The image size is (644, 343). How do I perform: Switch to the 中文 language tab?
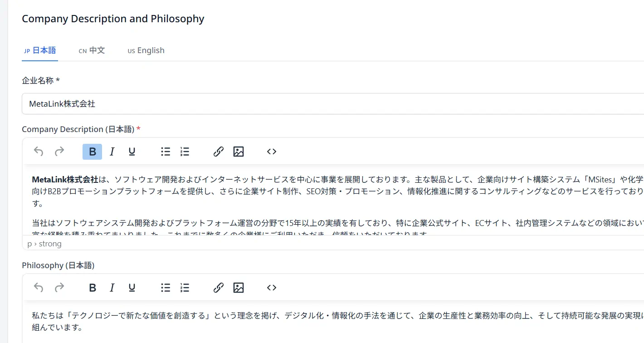click(x=92, y=50)
